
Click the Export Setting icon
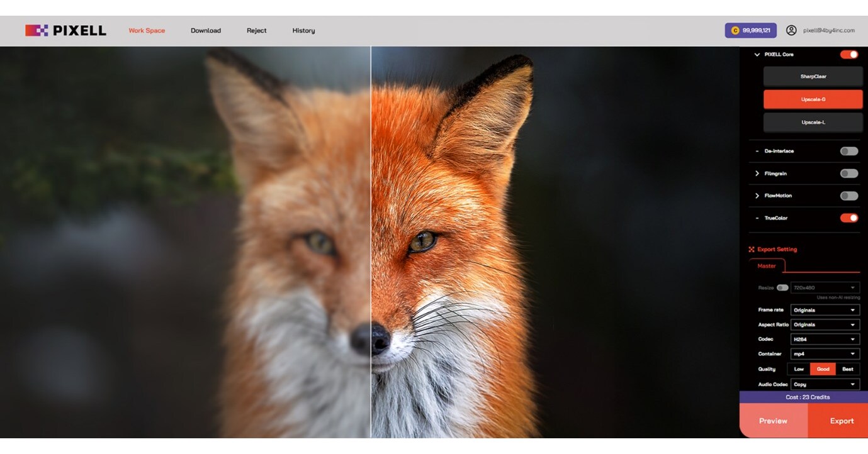[752, 250]
